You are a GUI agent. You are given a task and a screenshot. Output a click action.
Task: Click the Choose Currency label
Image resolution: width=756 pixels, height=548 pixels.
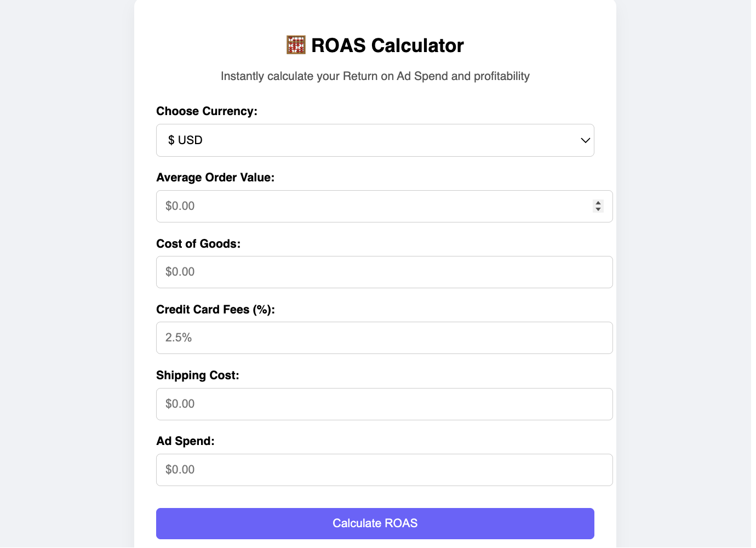(x=207, y=111)
